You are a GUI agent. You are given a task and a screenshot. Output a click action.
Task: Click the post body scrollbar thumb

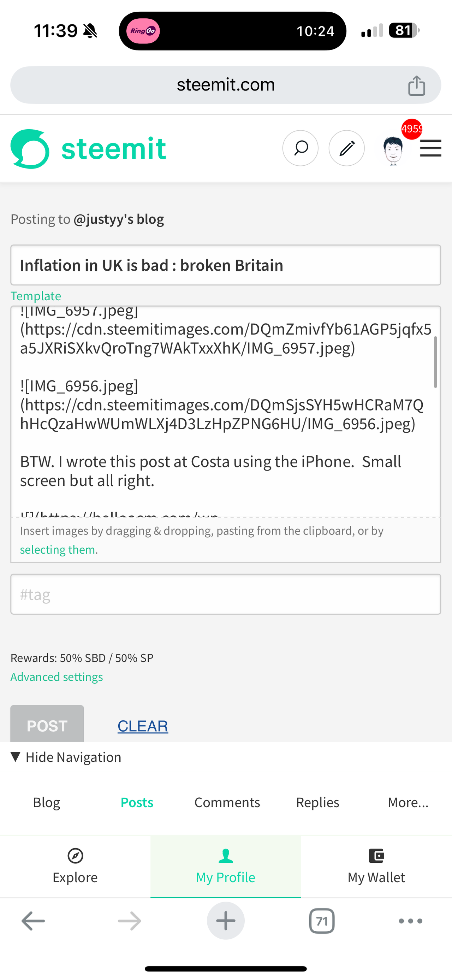[435, 362]
